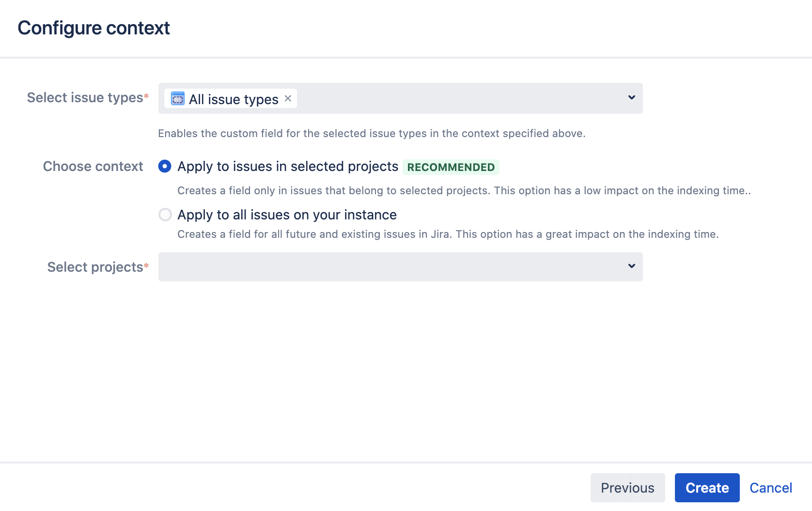Click inside the Select projects field
Viewport: 812px width, 511px height.
tap(339, 267)
